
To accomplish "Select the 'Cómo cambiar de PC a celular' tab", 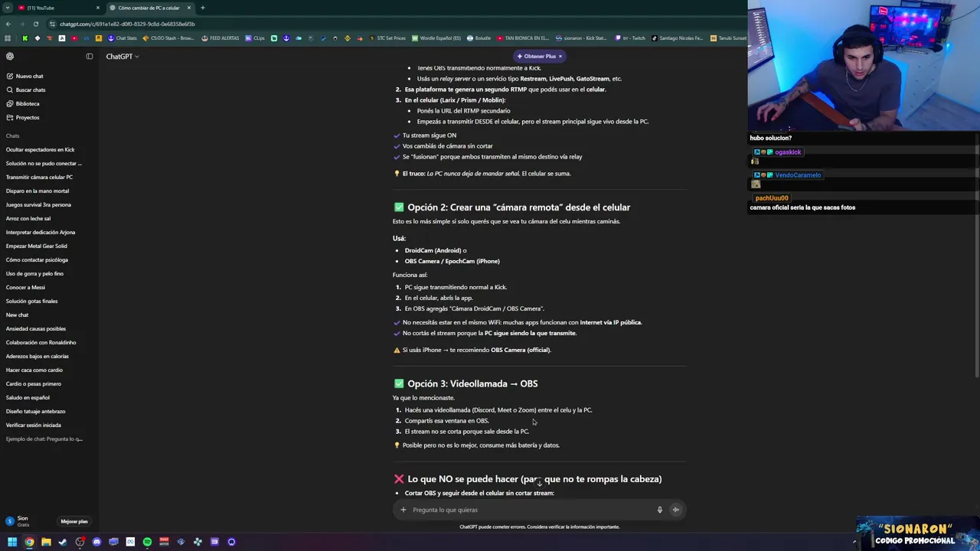I will coord(149,8).
